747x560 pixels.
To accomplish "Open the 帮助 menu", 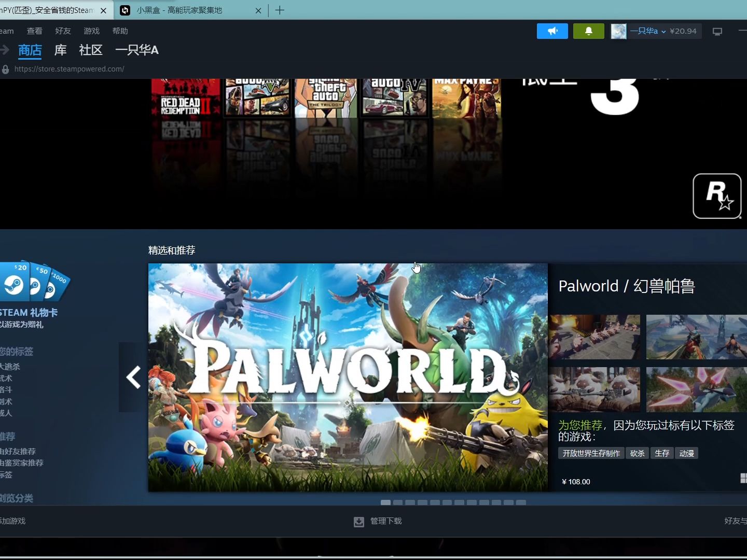I will (120, 31).
